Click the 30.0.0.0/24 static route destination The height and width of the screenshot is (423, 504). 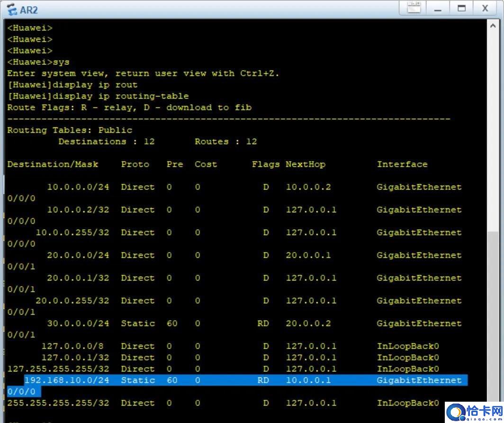pos(78,324)
